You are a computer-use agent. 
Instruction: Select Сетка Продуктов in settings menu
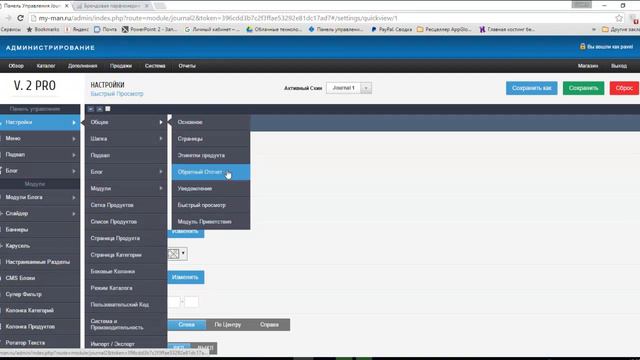(126, 205)
